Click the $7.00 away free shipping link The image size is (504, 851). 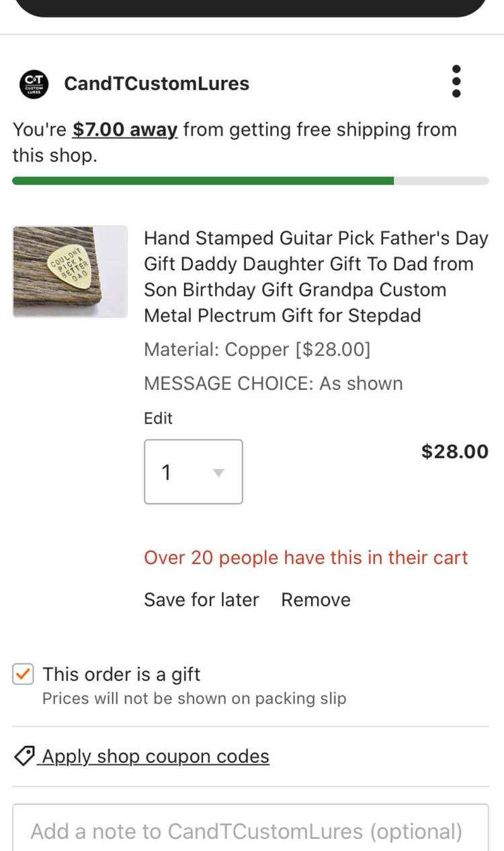124,129
